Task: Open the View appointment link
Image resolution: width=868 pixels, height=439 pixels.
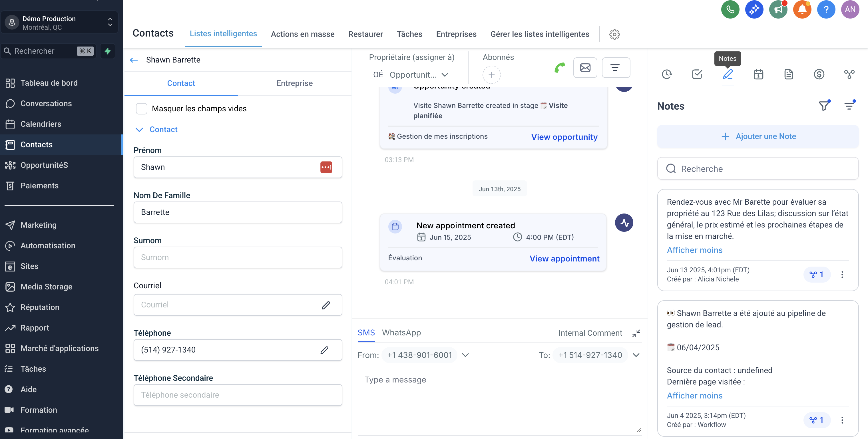Action: [564, 258]
